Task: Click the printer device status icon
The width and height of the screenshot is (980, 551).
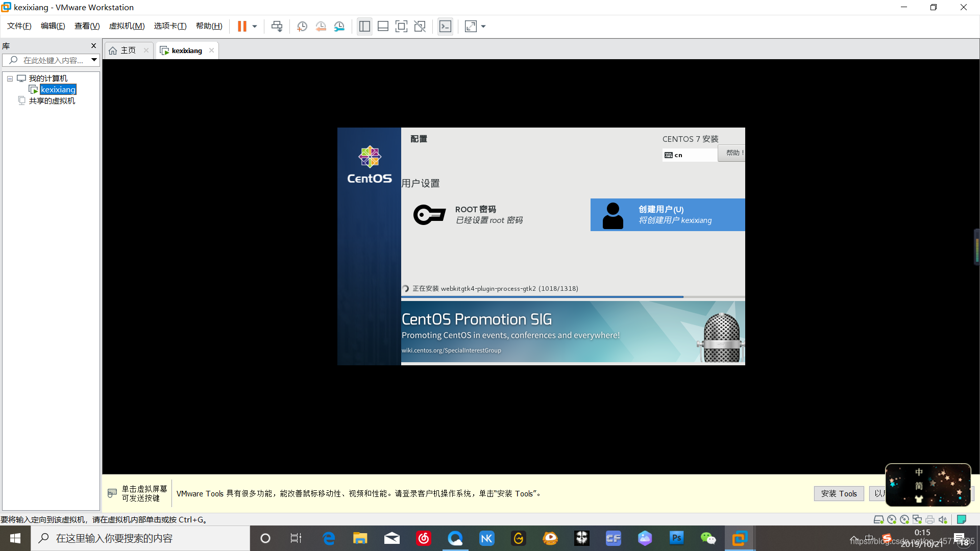Action: [x=930, y=519]
